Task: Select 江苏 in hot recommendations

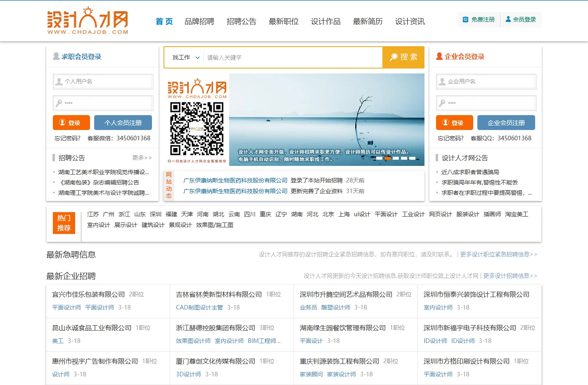Action: tap(93, 214)
